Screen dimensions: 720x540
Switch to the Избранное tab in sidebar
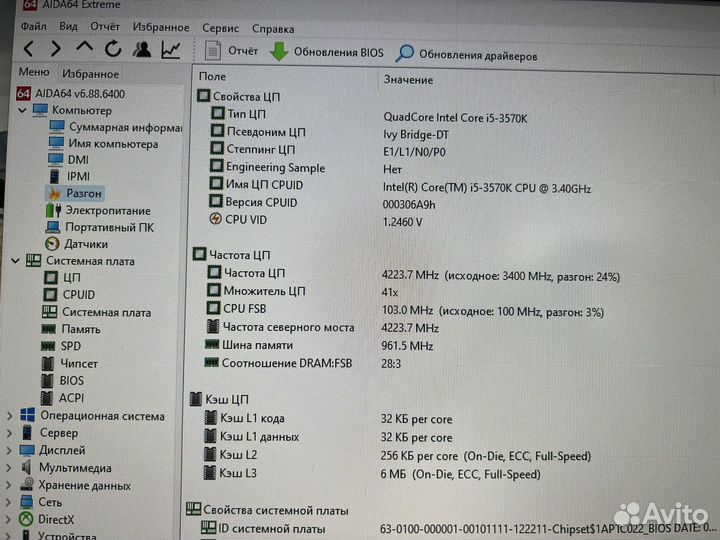(x=90, y=74)
